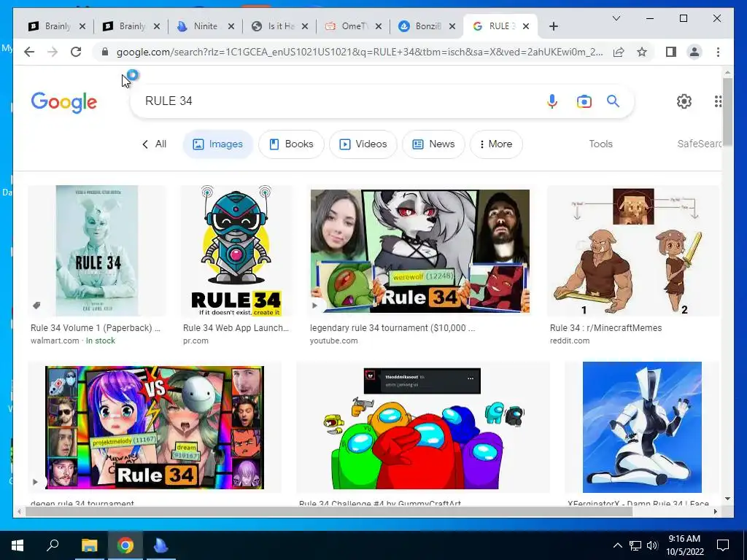Open the Chrome three-dot menu
The width and height of the screenshot is (747, 560).
pos(718,52)
